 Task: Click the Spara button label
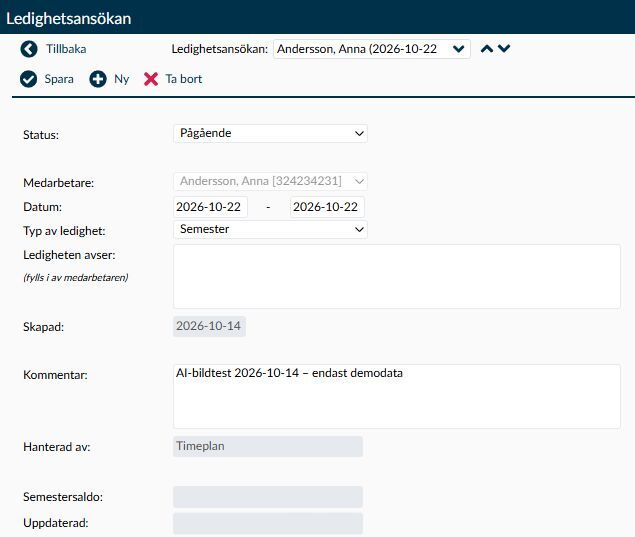coord(59,79)
